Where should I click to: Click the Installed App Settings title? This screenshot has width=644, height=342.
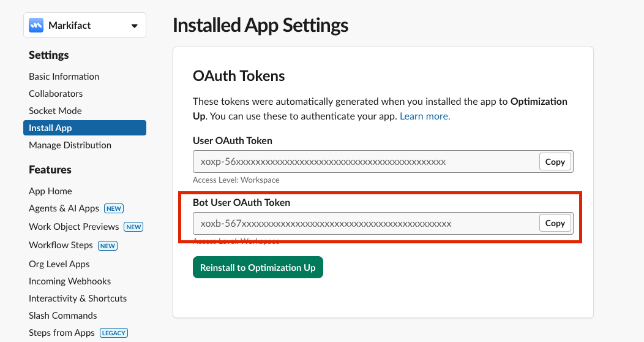[260, 25]
